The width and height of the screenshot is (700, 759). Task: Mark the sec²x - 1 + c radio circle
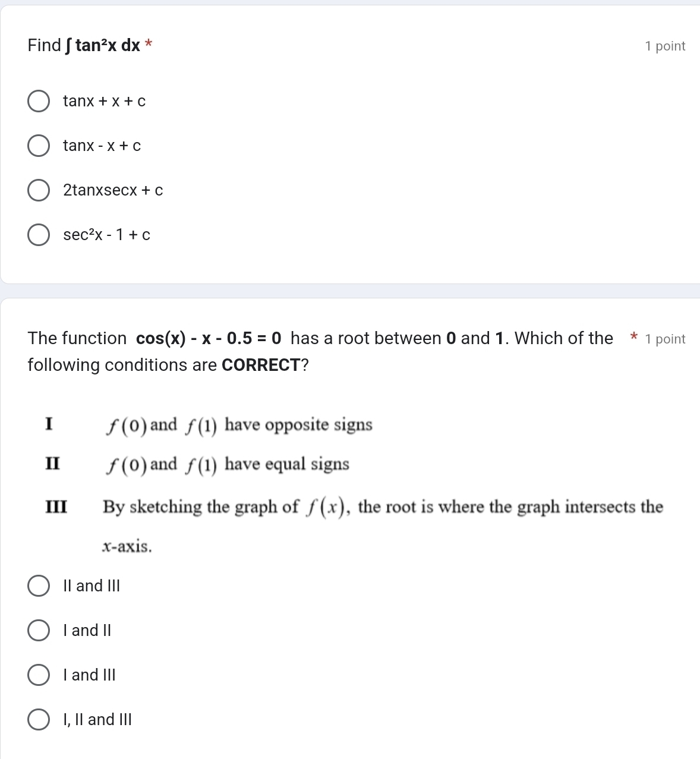39,235
